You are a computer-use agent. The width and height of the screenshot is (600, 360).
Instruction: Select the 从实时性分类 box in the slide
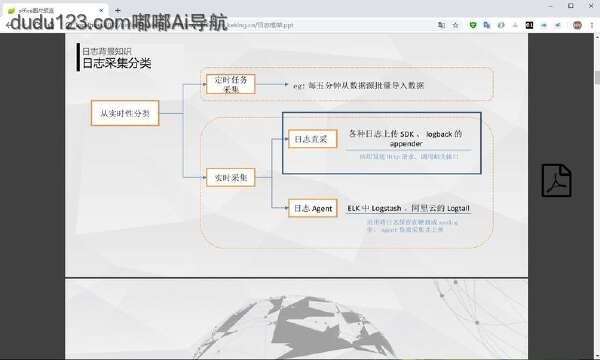(x=125, y=113)
